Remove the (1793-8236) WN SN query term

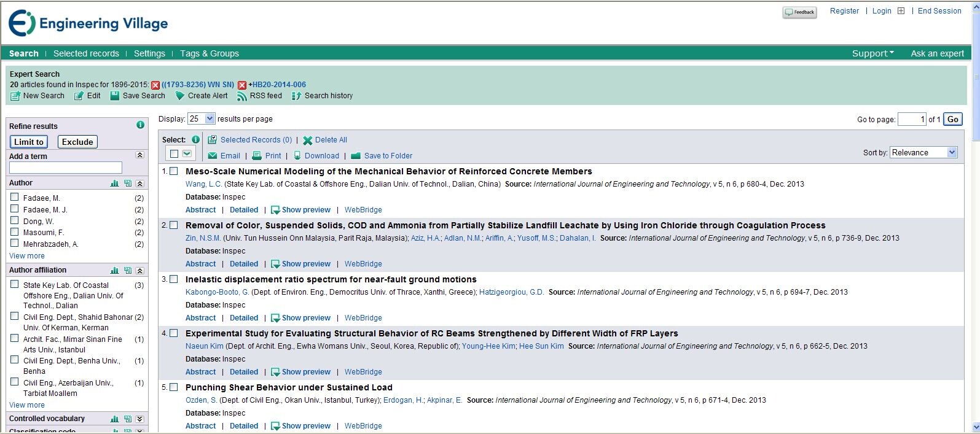(155, 85)
